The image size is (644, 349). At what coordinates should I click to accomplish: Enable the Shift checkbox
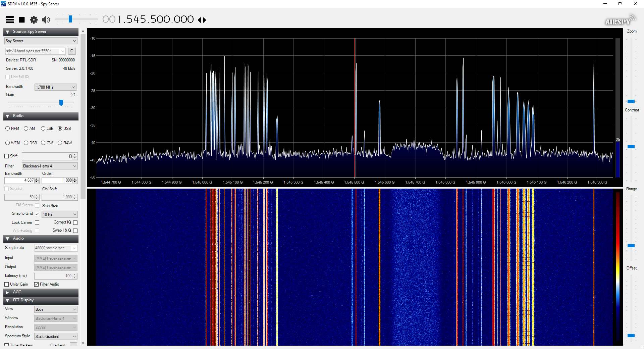pyautogui.click(x=6, y=156)
